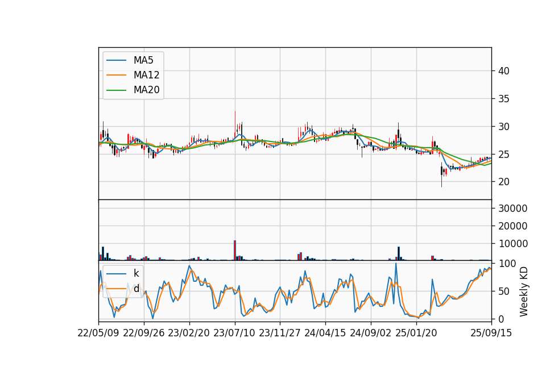
Task: Click the 30 price axis tick label
Action: pyautogui.click(x=504, y=127)
